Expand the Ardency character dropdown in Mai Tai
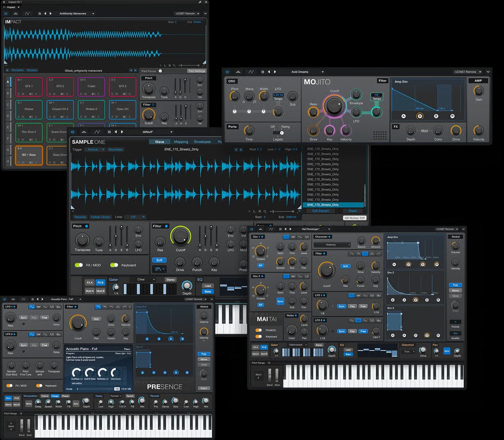504x440 pixels. click(x=332, y=245)
